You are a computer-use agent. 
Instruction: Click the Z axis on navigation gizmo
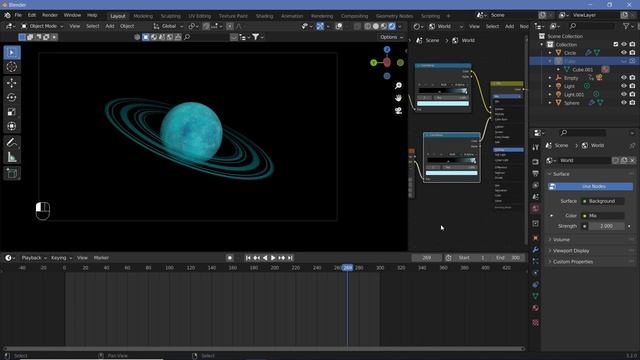[387, 49]
